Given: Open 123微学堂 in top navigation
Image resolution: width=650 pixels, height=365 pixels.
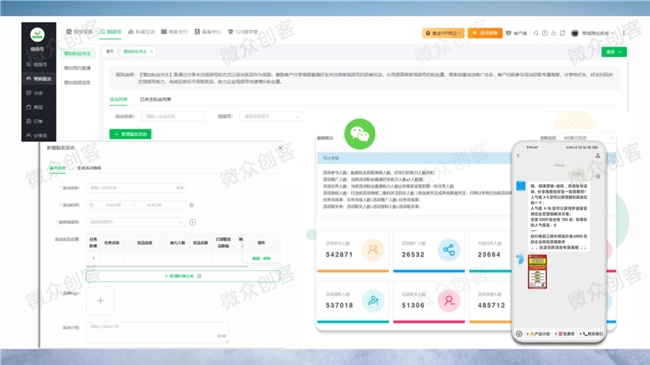Looking at the screenshot, I should pyautogui.click(x=243, y=32).
